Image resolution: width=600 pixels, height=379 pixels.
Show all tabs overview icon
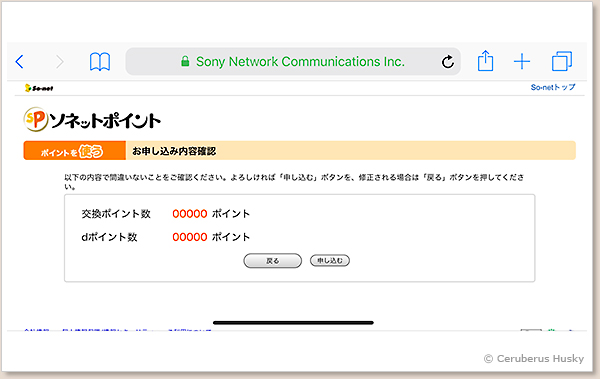562,61
